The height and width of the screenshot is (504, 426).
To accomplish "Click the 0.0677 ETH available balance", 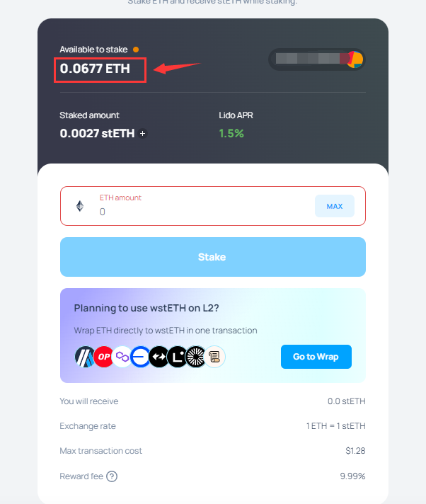I will click(x=95, y=69).
